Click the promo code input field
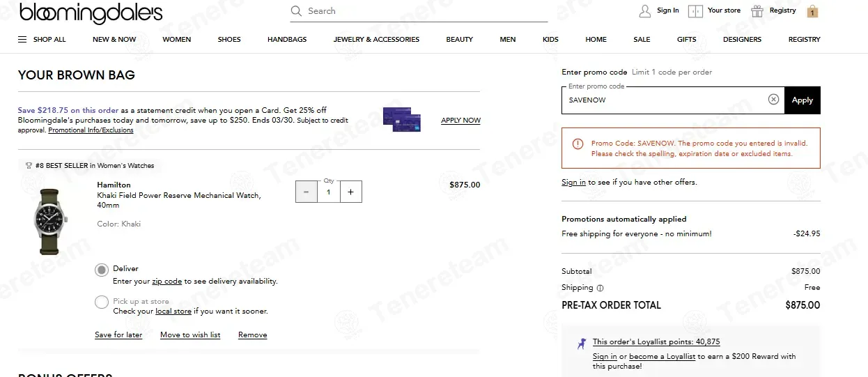 [x=664, y=100]
